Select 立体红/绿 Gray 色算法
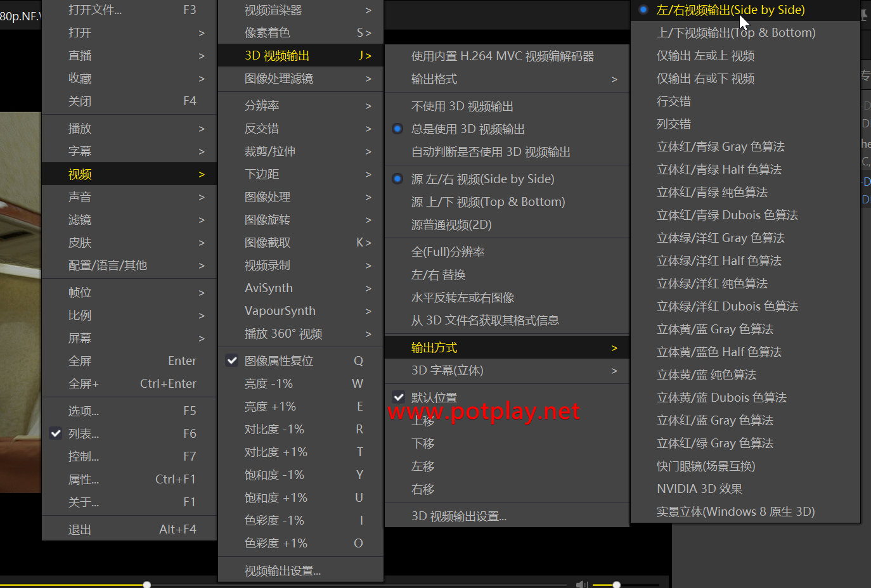This screenshot has height=588, width=871. point(745,444)
